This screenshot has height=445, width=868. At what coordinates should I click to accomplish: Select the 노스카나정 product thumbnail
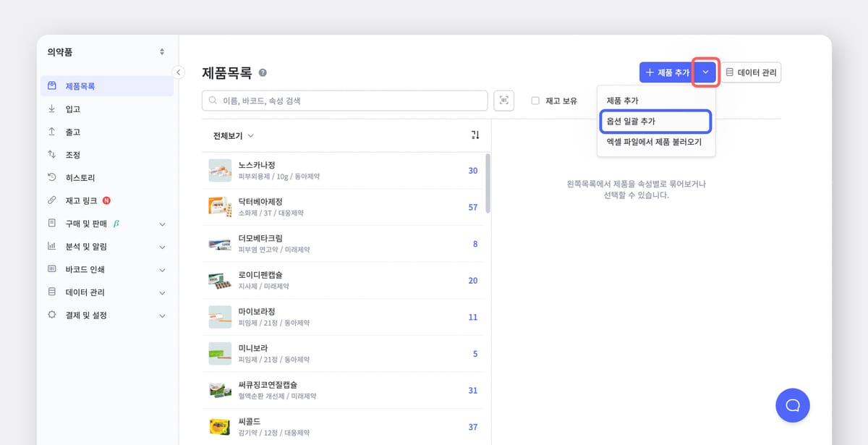[x=220, y=171]
